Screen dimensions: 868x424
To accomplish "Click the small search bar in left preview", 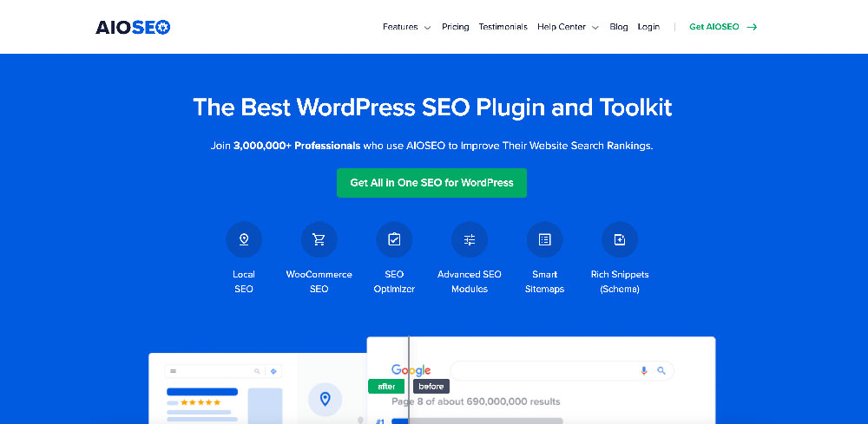I will pos(224,371).
